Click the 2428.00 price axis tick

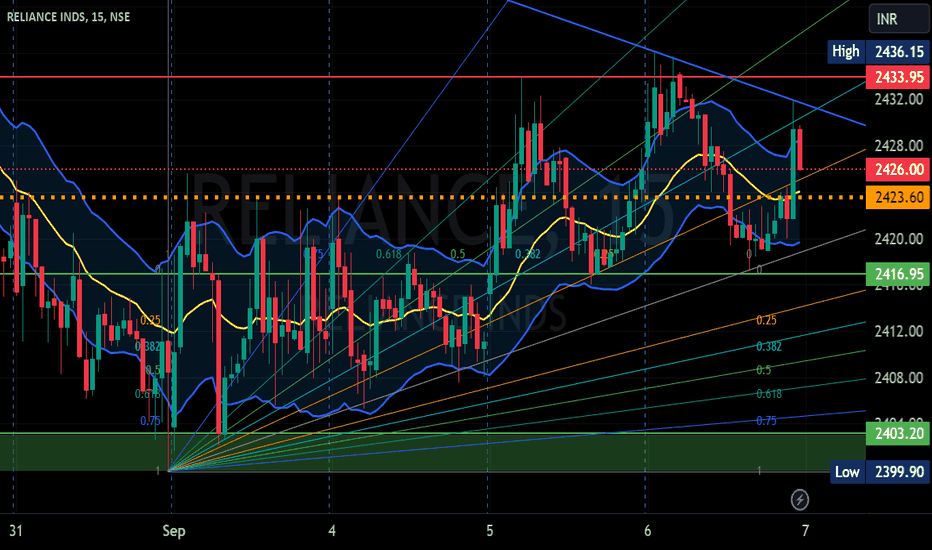[x=898, y=146]
